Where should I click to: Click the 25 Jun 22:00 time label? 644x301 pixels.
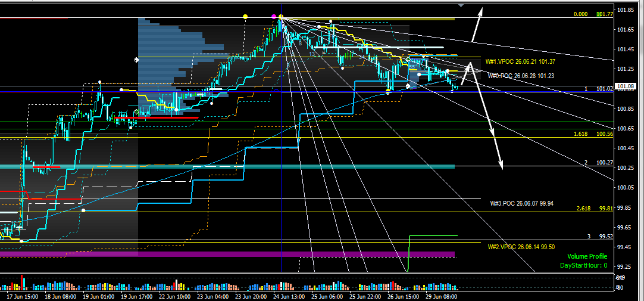coord(365,296)
